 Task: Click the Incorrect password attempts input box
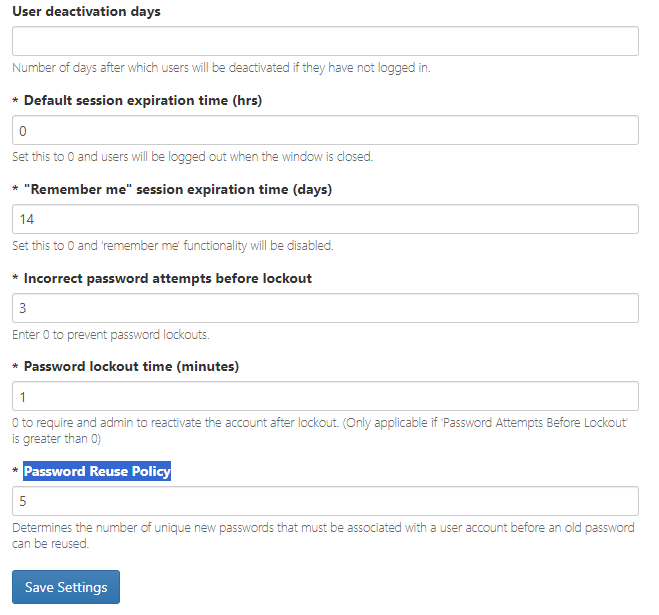(325, 308)
